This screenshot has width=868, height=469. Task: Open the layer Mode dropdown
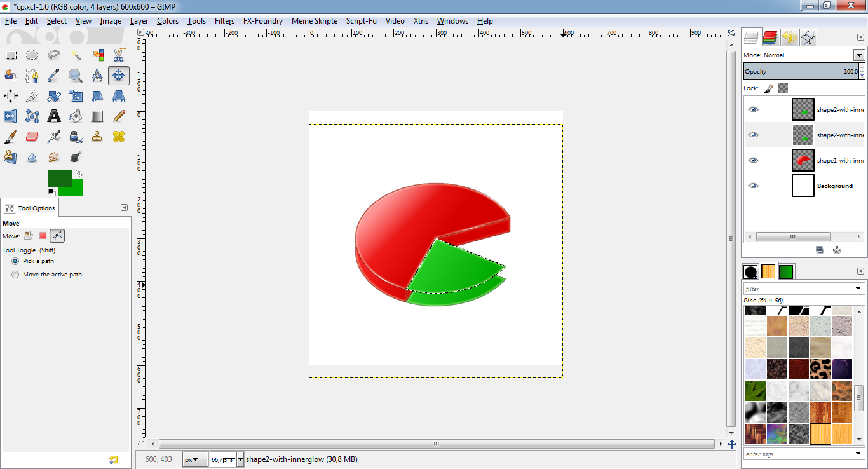[x=859, y=55]
